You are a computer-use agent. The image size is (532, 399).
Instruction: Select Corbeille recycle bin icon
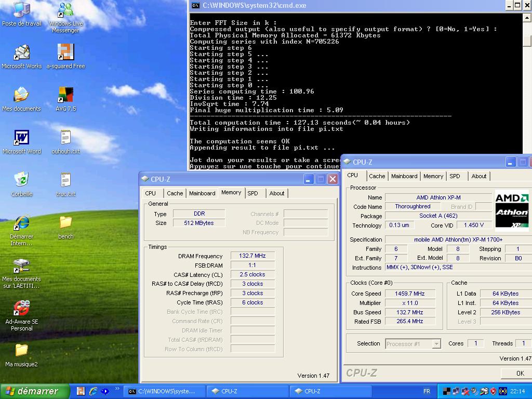tap(21, 184)
